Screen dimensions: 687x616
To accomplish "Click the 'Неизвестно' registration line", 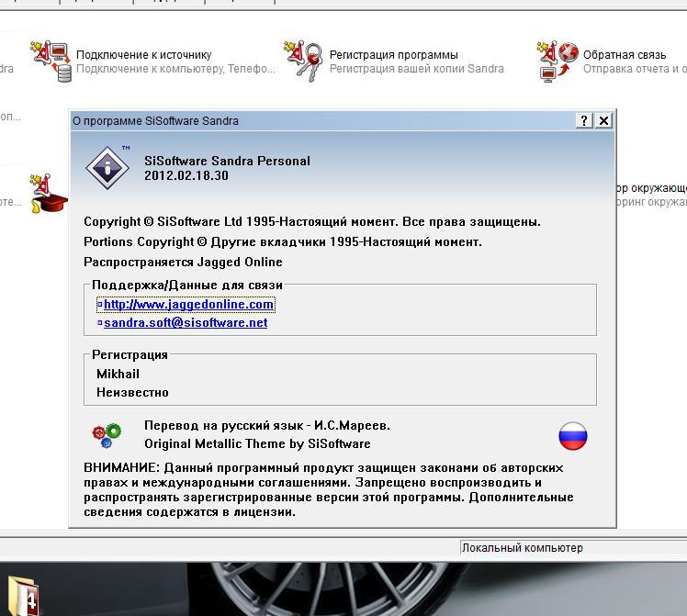I will pos(132,392).
